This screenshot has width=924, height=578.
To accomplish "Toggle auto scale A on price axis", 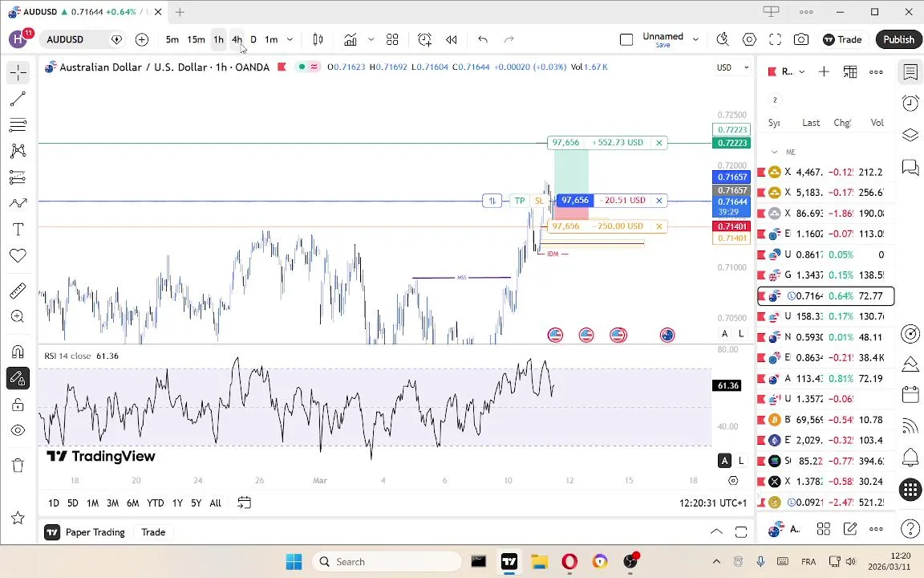I will tap(724, 334).
